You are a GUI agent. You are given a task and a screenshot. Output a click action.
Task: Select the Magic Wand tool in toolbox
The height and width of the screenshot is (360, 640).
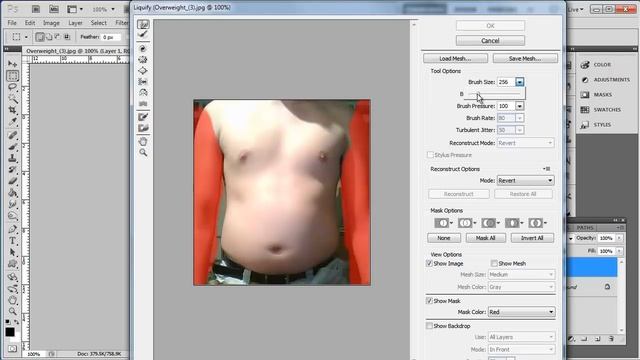pyautogui.click(x=12, y=98)
